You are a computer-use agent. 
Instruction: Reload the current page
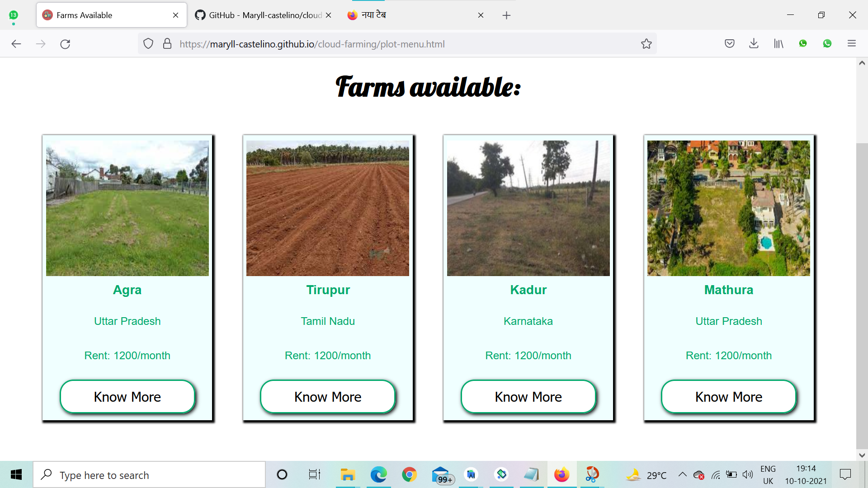(65, 44)
